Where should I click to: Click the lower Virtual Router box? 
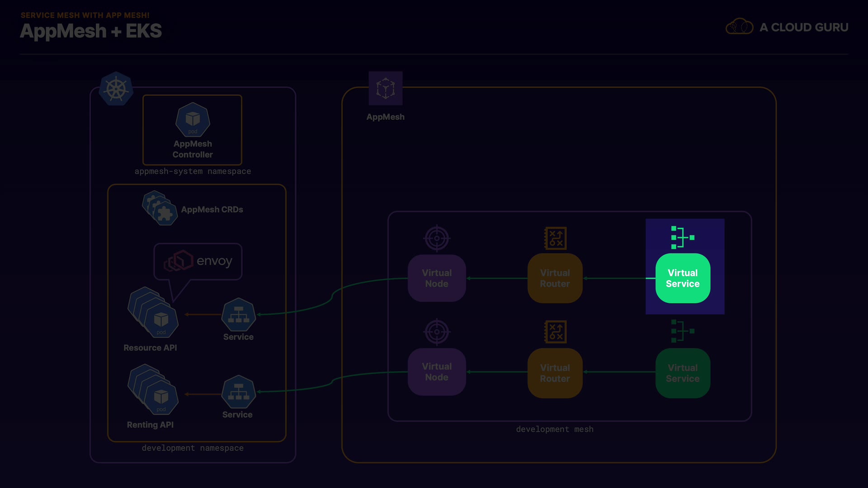tap(555, 373)
